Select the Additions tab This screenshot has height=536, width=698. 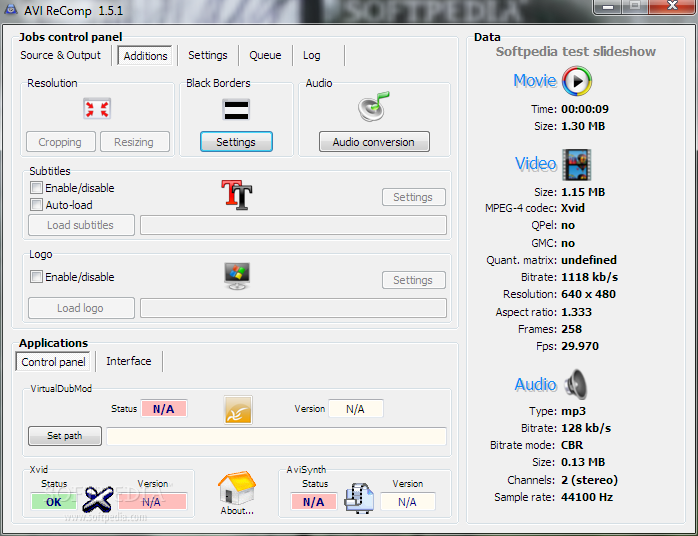(x=145, y=56)
